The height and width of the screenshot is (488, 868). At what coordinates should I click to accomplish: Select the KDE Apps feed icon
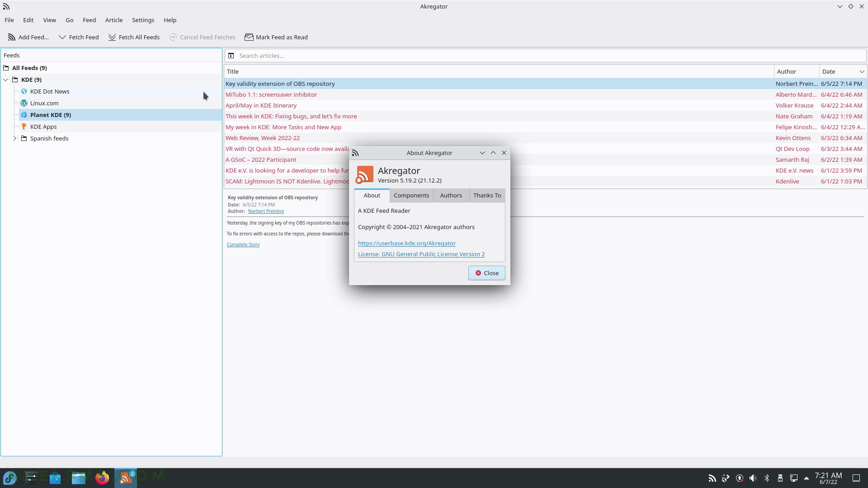point(24,127)
